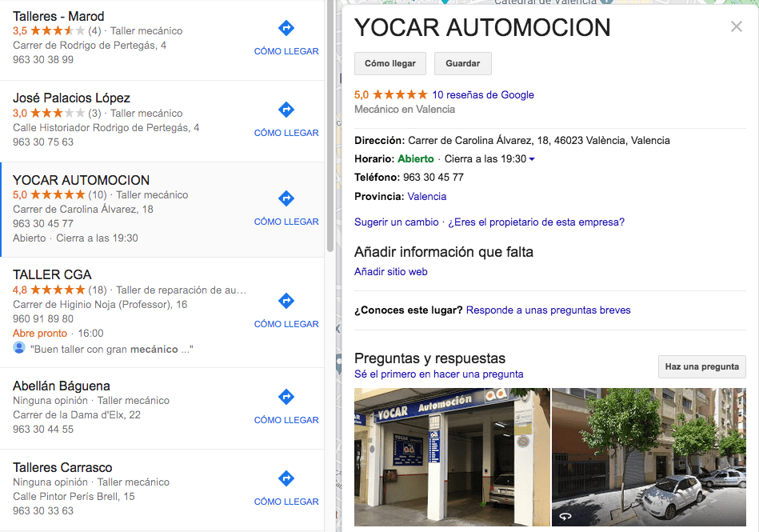Open the 360° street view photo
Viewport: 759px width, 532px height.
(649, 457)
